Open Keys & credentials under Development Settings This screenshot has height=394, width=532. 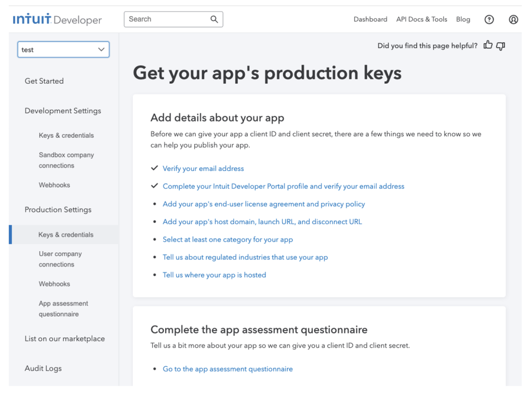point(66,136)
